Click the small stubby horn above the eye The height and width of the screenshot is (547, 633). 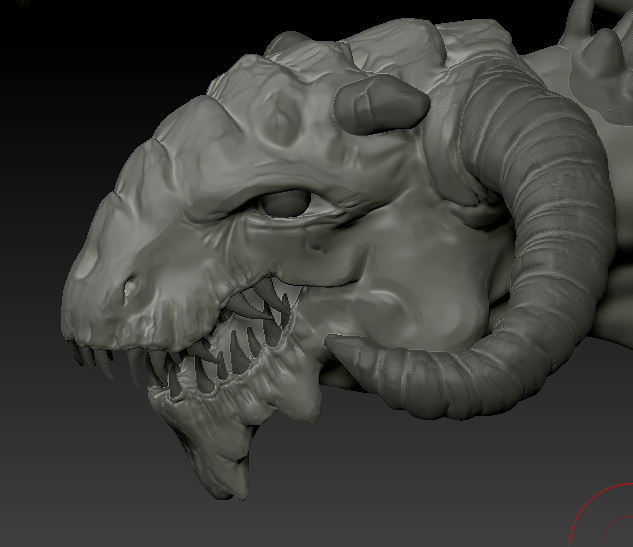pyautogui.click(x=381, y=104)
